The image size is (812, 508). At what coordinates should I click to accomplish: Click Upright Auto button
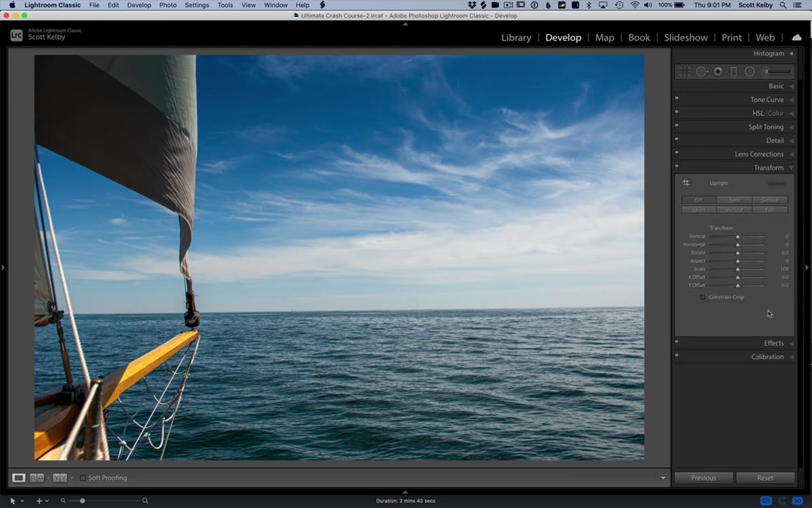pyautogui.click(x=734, y=200)
